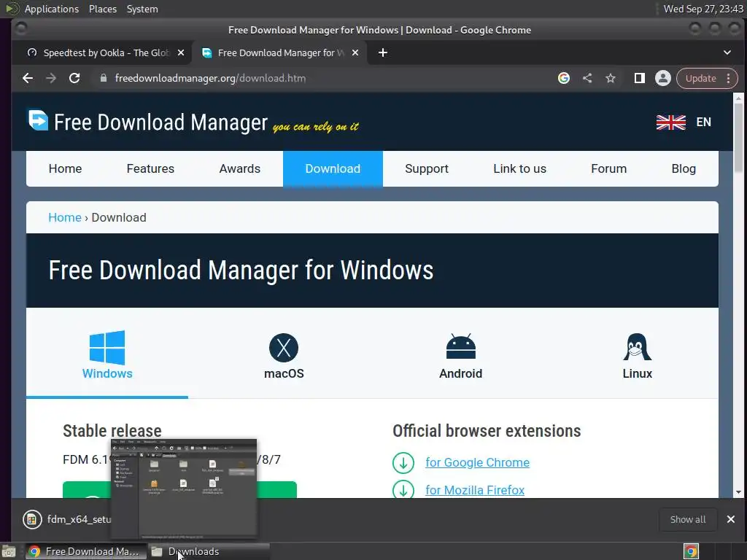Screen dimensions: 747x560
Task: Click the share page icon
Action: click(587, 78)
